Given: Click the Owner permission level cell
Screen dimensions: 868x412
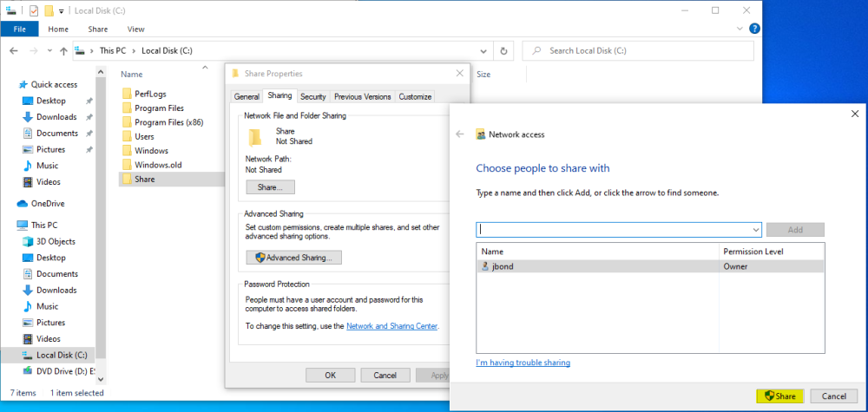Looking at the screenshot, I should [x=736, y=266].
